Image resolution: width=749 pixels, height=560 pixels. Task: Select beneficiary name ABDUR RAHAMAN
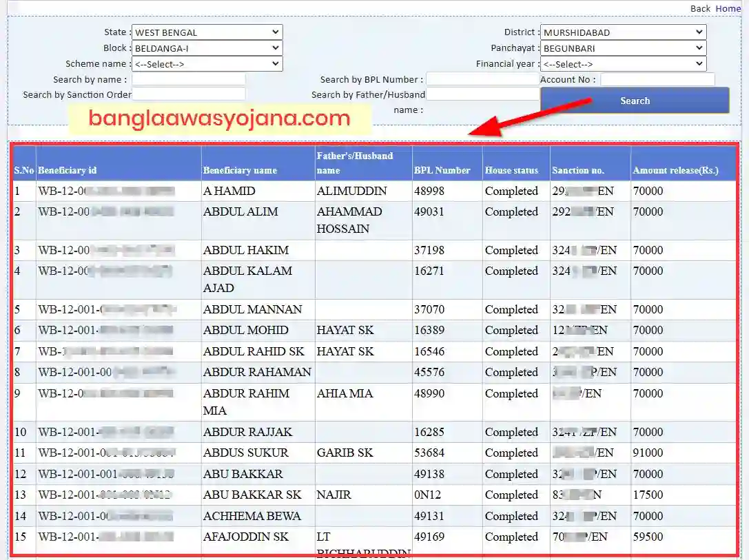[x=257, y=372]
